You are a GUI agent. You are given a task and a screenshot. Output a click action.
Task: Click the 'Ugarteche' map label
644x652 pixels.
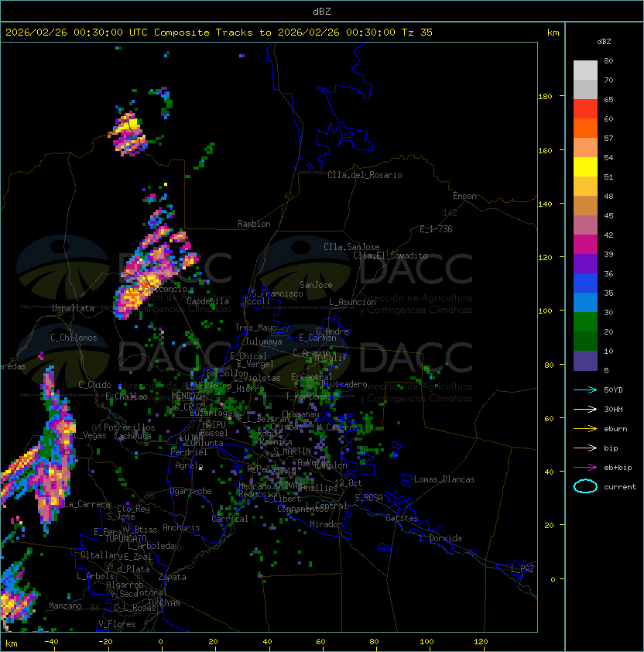[x=191, y=491]
